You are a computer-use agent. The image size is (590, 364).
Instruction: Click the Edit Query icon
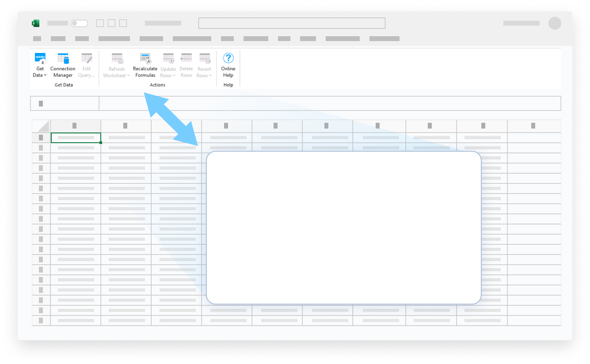(x=87, y=58)
